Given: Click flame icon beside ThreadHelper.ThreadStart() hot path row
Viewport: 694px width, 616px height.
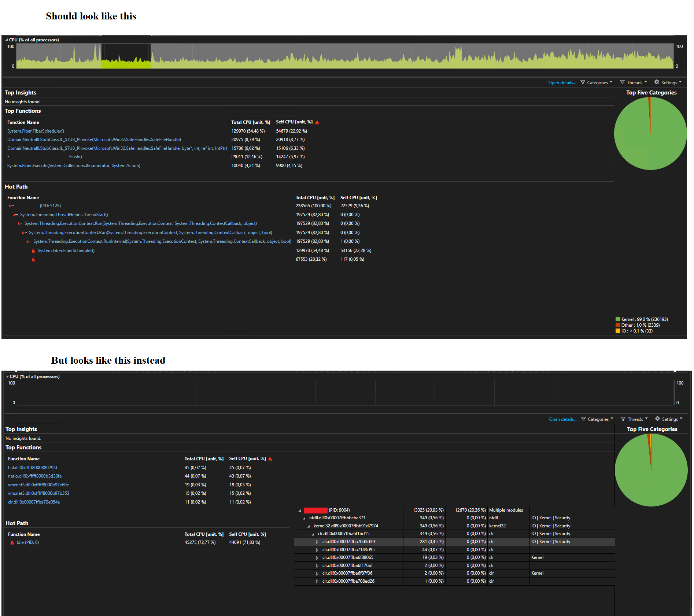Looking at the screenshot, I should click(x=15, y=215).
